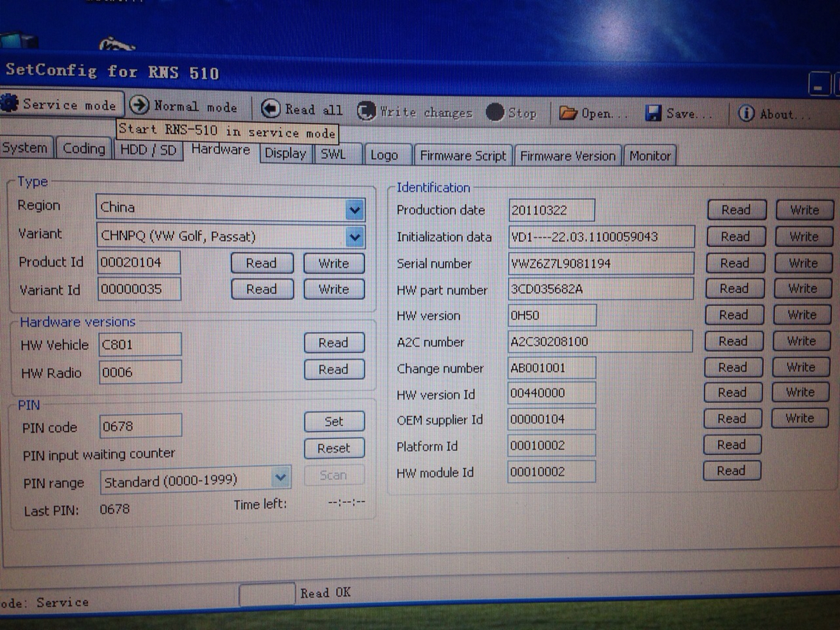Open the About info icon
The width and height of the screenshot is (840, 630).
click(746, 114)
